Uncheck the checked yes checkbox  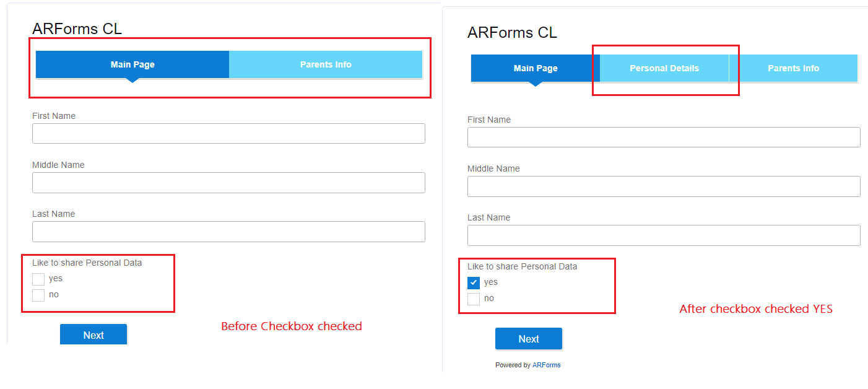point(474,282)
